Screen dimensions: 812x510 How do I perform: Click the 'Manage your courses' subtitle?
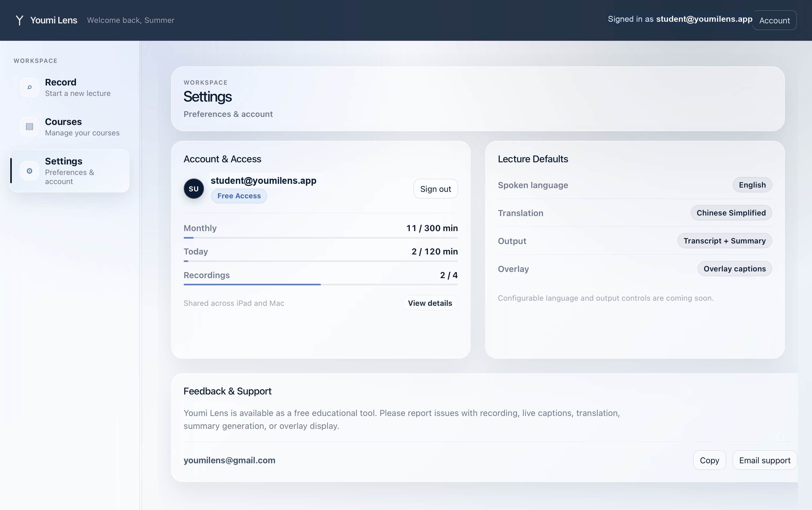click(82, 133)
